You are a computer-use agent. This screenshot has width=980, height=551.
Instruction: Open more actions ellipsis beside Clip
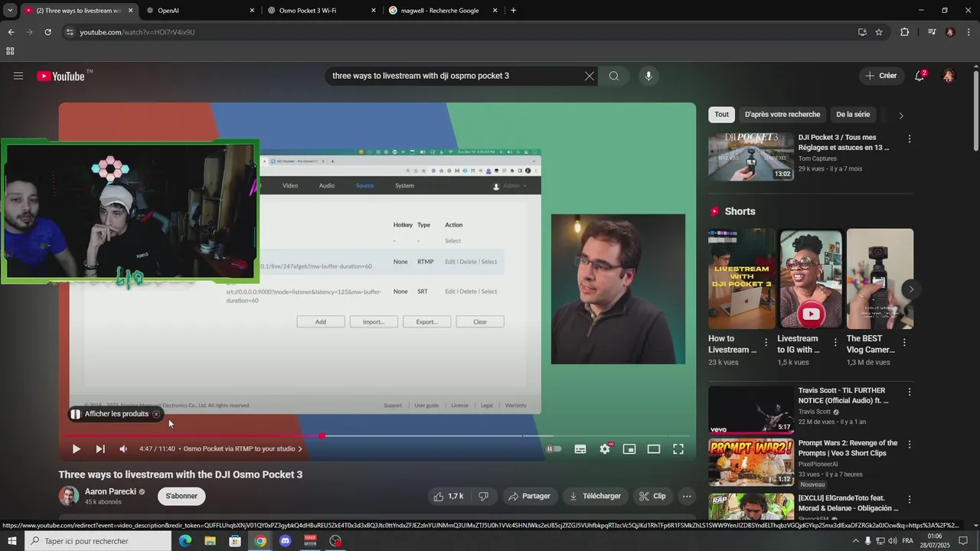tap(687, 496)
